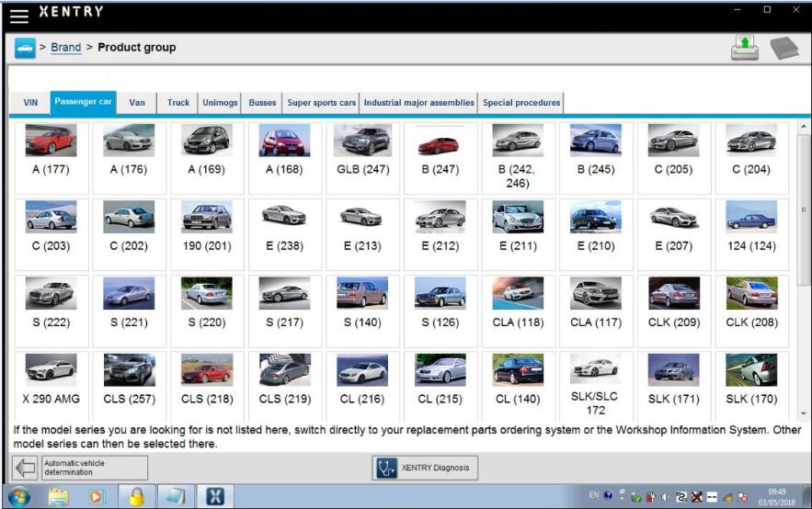Open the XENTRY hamburger menu
Screen dimensions: 812x509
(19, 16)
